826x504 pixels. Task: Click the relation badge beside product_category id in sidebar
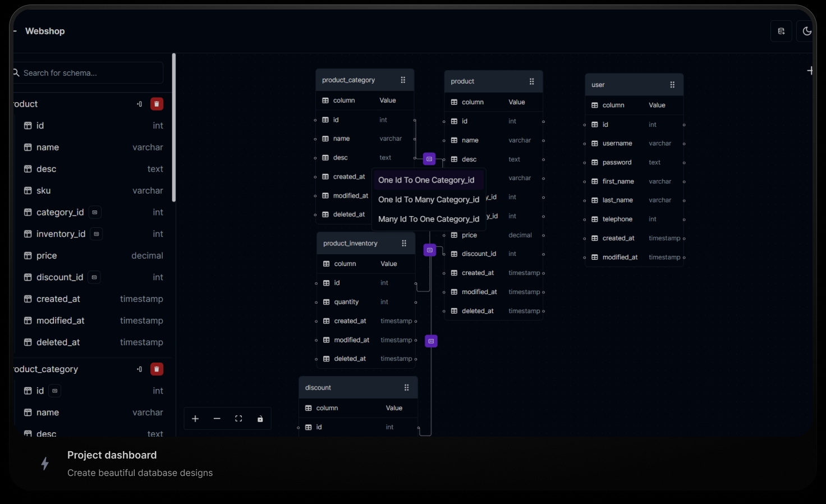pos(54,391)
